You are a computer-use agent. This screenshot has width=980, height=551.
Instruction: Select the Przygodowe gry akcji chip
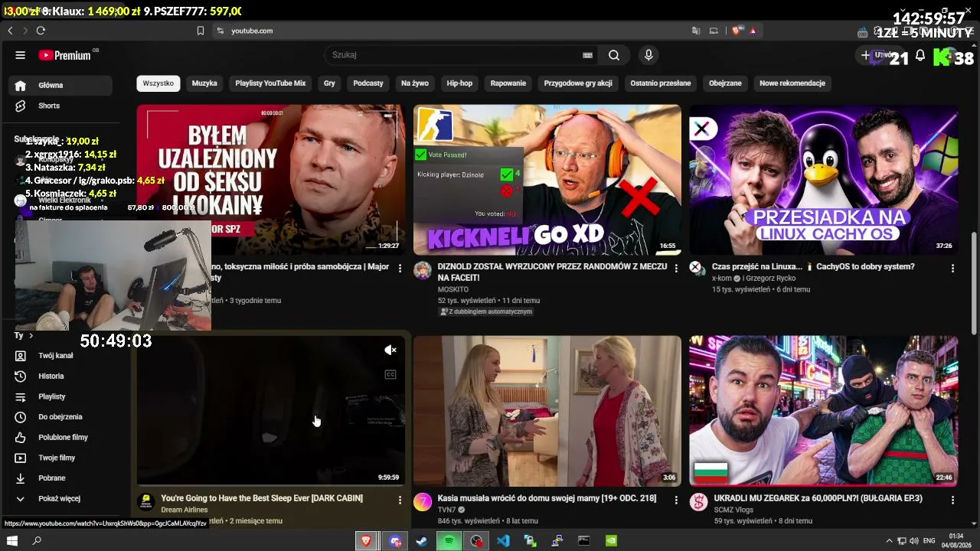(578, 83)
